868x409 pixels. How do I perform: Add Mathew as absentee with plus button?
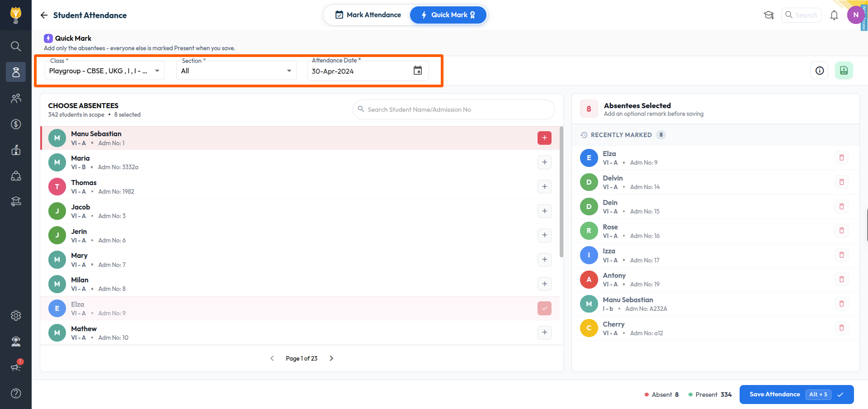[544, 333]
